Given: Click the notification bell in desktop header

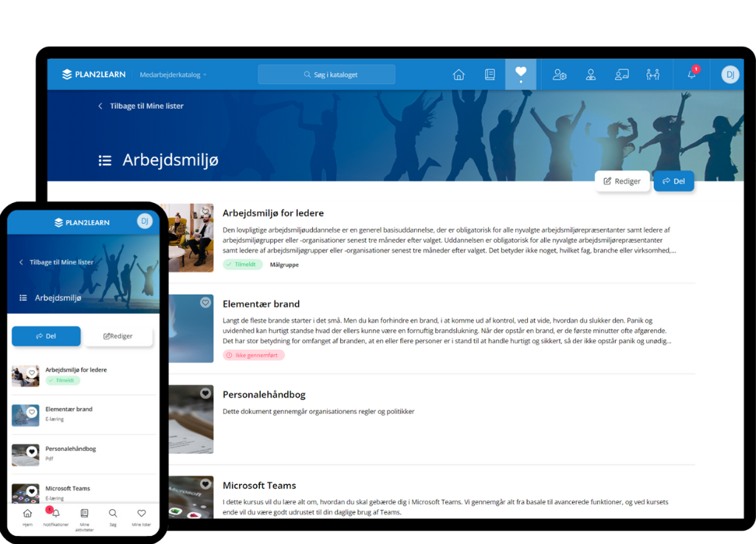Looking at the screenshot, I should pyautogui.click(x=692, y=75).
